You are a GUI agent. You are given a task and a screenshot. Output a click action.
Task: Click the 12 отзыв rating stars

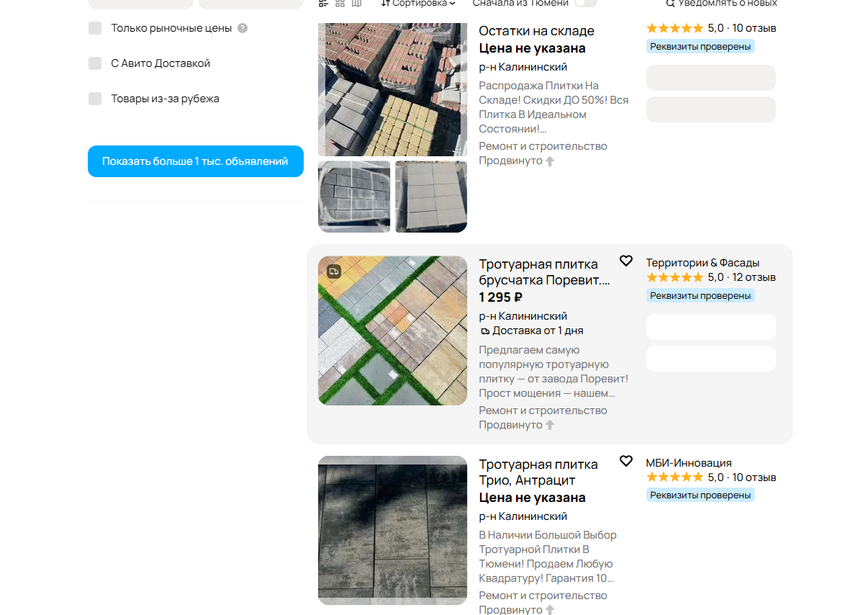pos(675,277)
